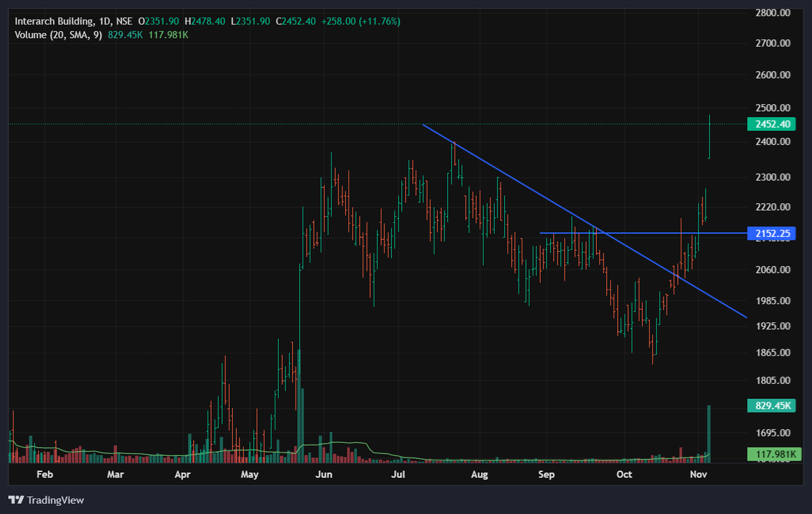812x514 pixels.
Task: Click the Apr label on time axis
Action: point(183,475)
